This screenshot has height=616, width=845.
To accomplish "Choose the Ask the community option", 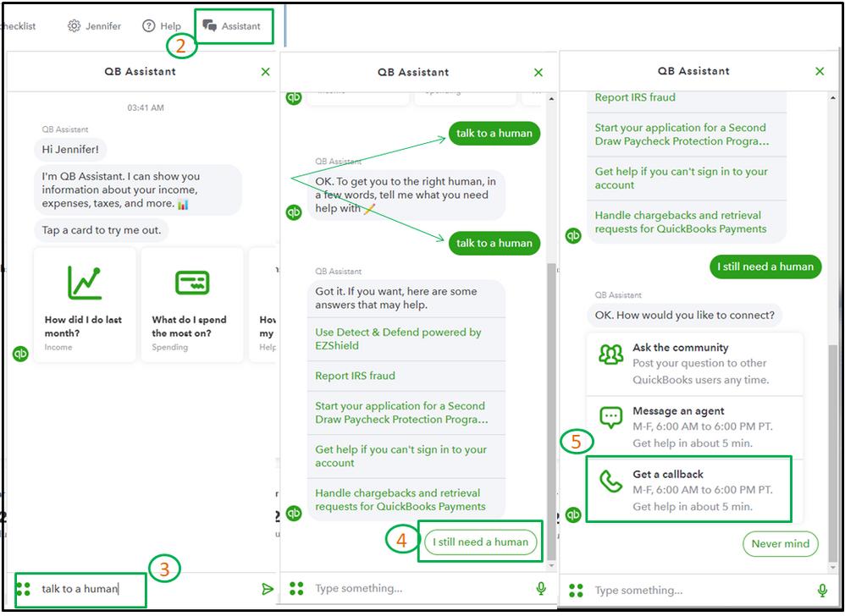I will (x=694, y=364).
